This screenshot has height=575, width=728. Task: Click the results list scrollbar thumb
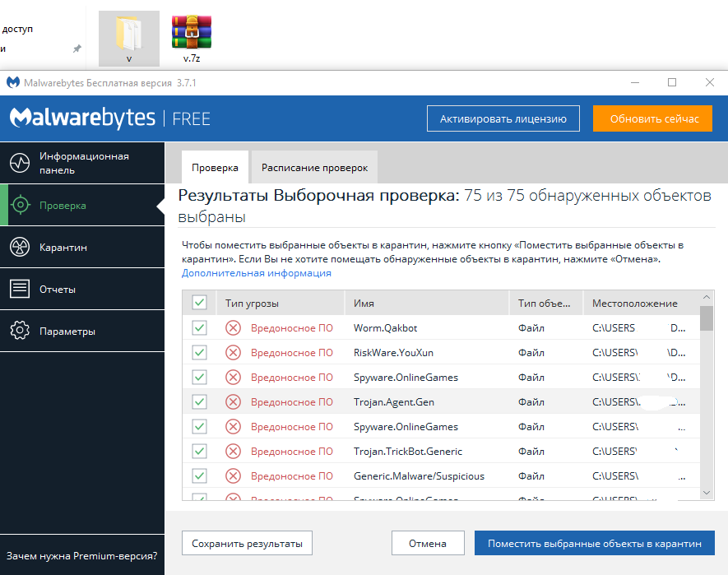(706, 318)
